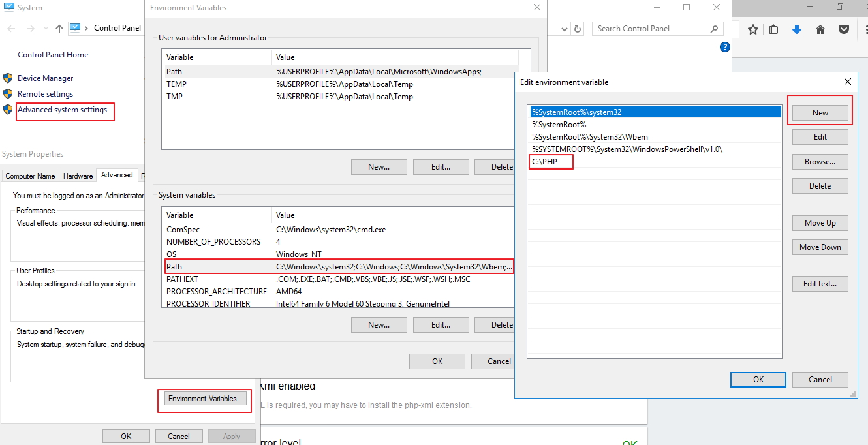Click the browser home icon
This screenshot has height=445, width=868.
(x=820, y=29)
